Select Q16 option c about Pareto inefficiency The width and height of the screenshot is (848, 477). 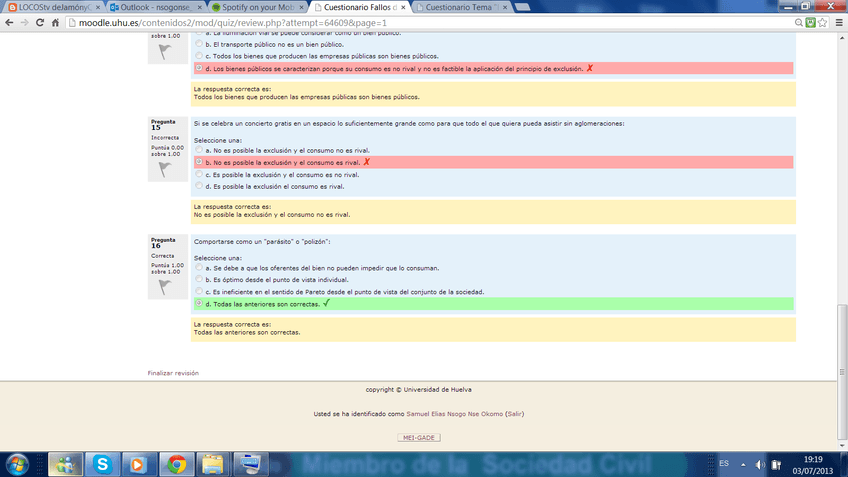pos(199,292)
